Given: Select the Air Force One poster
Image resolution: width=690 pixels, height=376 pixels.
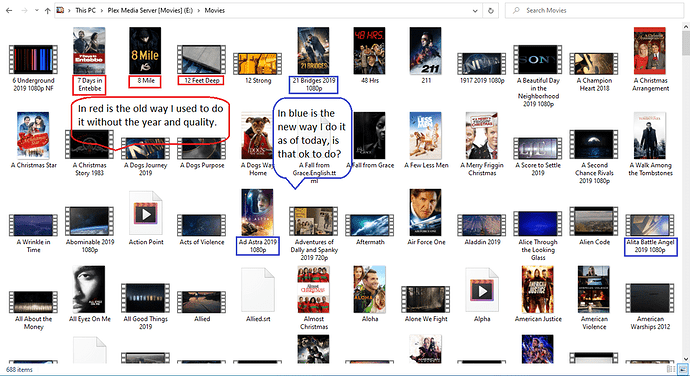Looking at the screenshot, I should pos(426,212).
